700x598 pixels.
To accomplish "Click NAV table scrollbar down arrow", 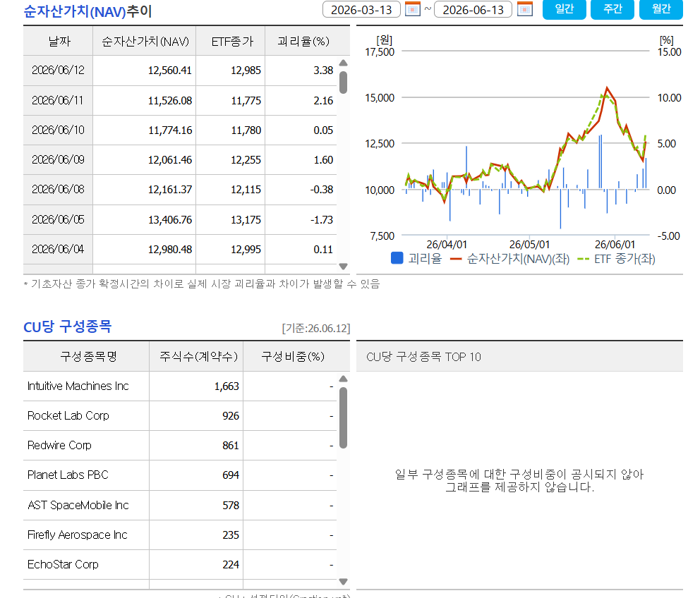I will [x=344, y=267].
